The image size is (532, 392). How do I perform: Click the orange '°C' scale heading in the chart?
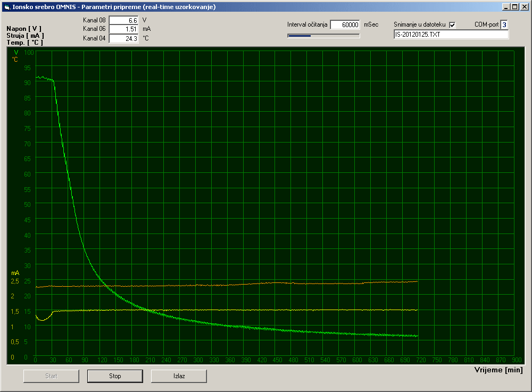point(15,60)
